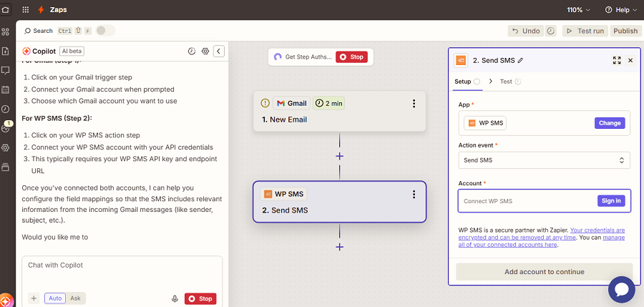Screen dimensions: 644x307
Task: Select Auto mode in Copilot chat
Action: [55, 298]
